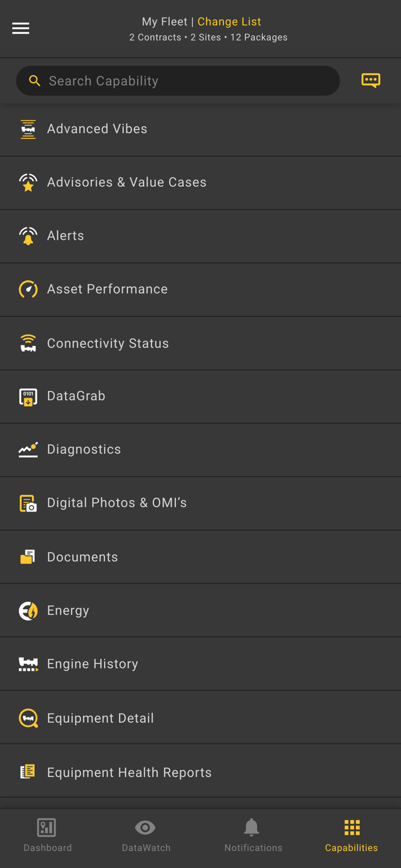Tap the chat message icon
Image resolution: width=401 pixels, height=868 pixels.
371,80
